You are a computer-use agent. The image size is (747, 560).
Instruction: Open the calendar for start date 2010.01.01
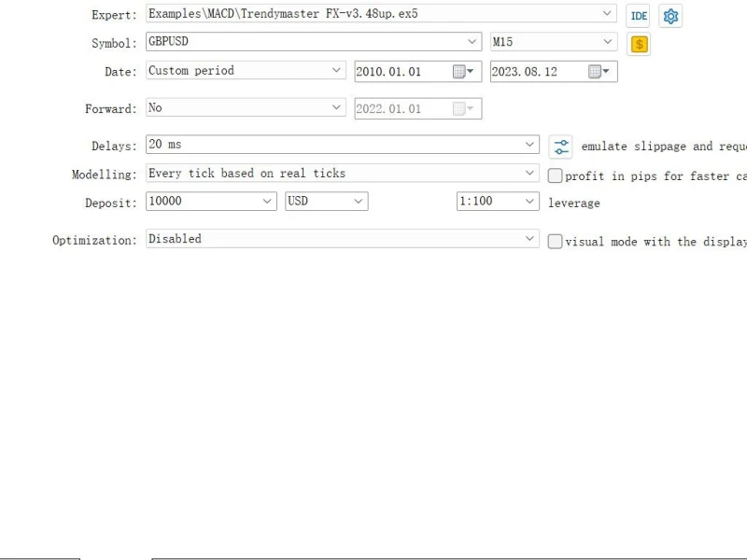[463, 72]
